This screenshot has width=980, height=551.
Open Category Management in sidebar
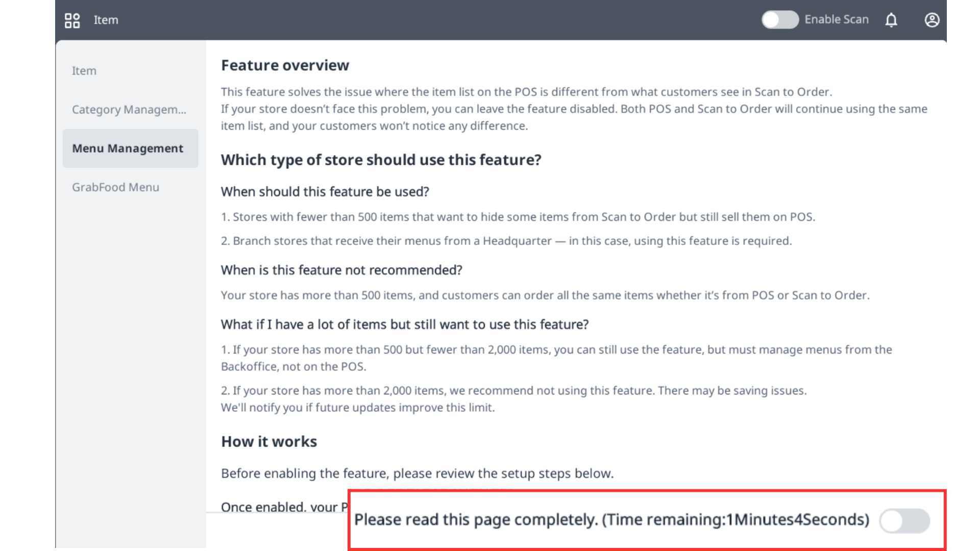pos(129,110)
